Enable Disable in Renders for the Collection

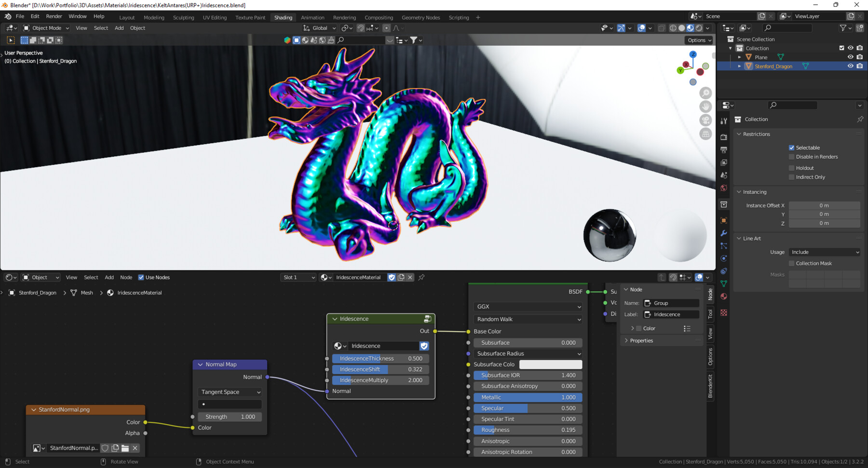tap(791, 157)
